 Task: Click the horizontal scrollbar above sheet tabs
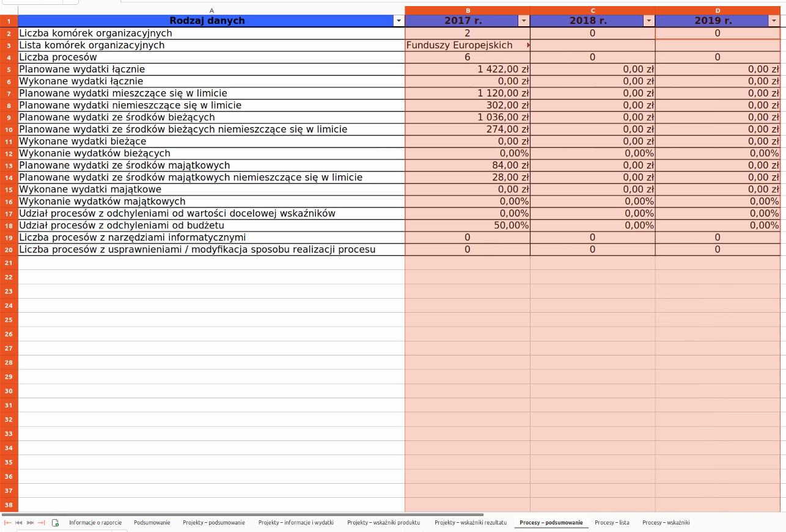click(x=244, y=515)
